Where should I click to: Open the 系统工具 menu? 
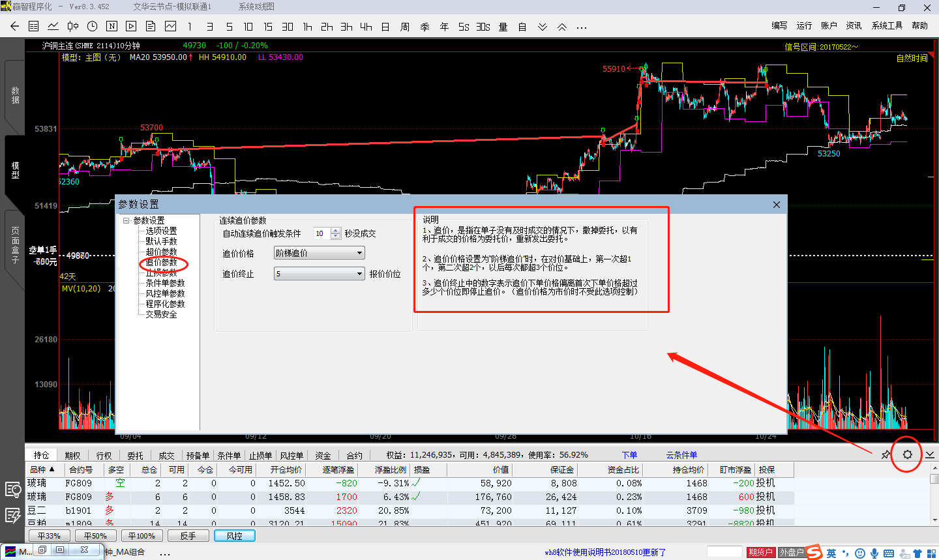(887, 25)
